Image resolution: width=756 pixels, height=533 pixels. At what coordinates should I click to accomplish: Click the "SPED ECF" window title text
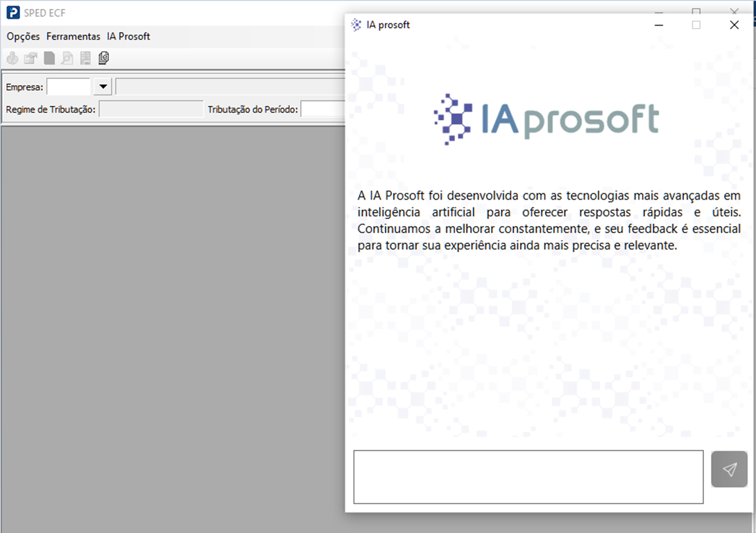click(45, 13)
